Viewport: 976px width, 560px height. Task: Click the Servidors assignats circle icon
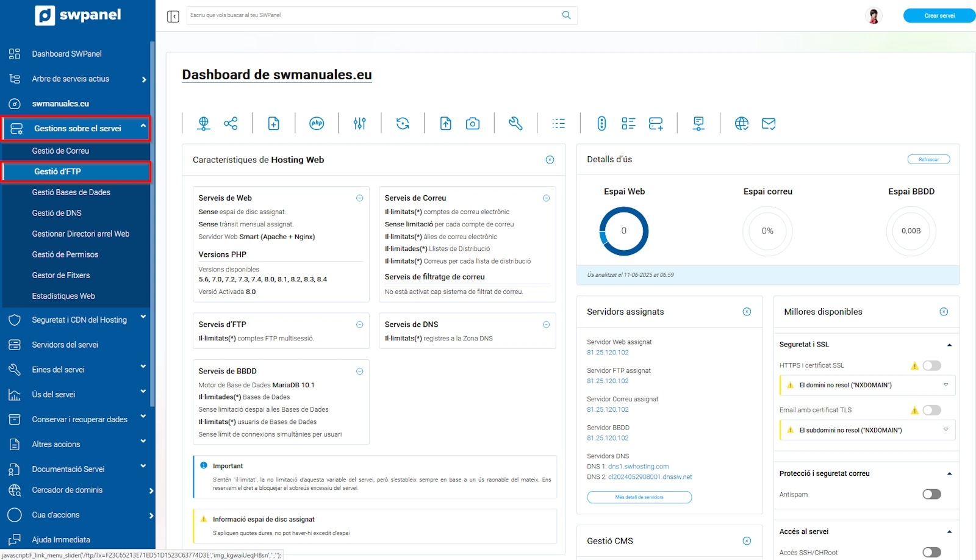click(747, 312)
